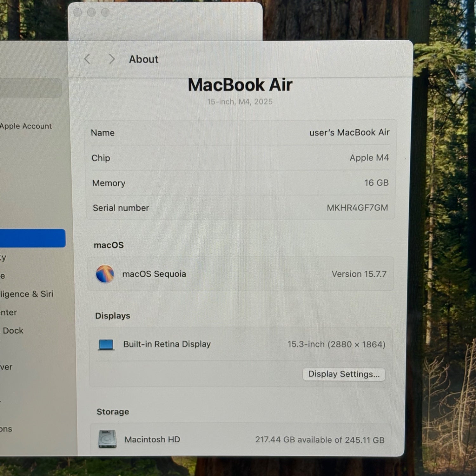Click the "Macintosh HD" label
This screenshot has height=476, width=476.
point(152,440)
